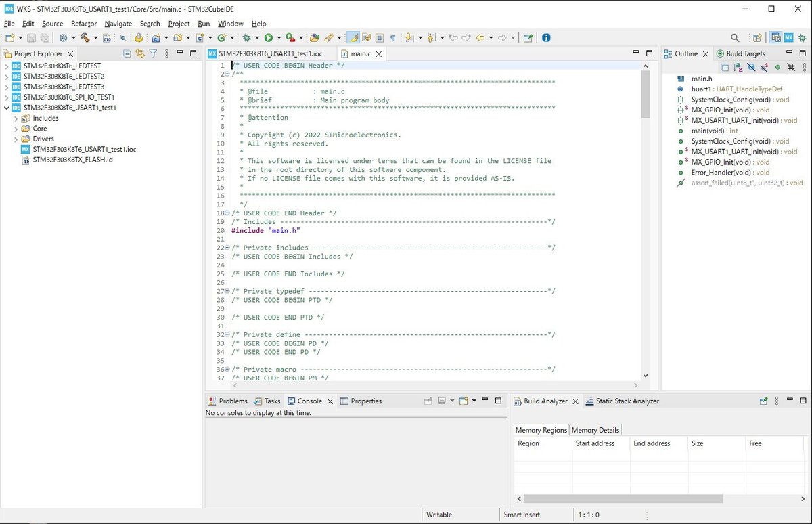Switch to the Static Stack Analyzer tab

[621, 401]
